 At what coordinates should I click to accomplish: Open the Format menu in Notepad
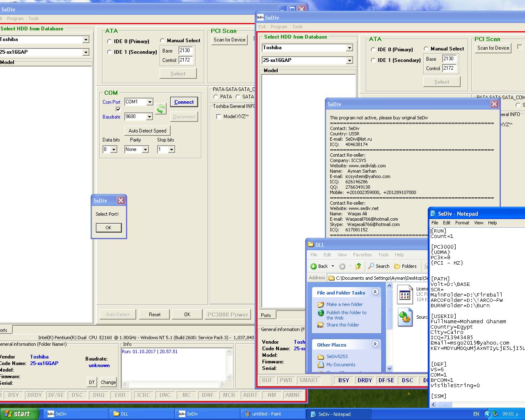pyautogui.click(x=462, y=223)
